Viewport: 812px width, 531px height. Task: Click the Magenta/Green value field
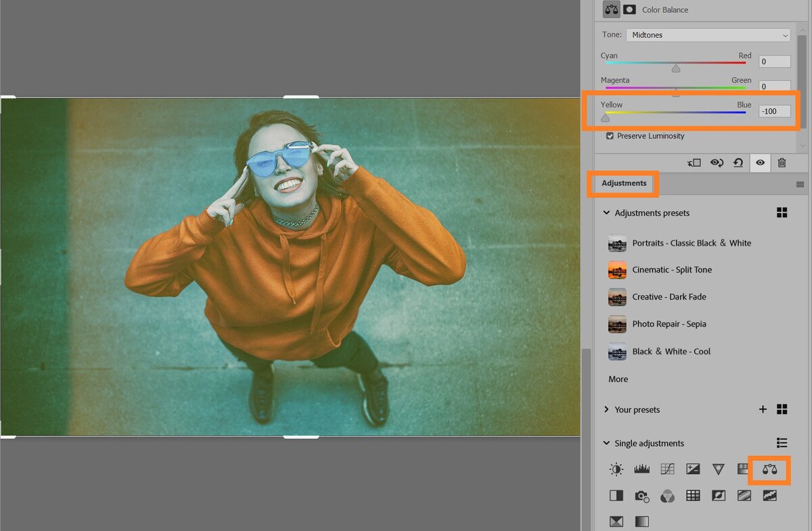[774, 86]
